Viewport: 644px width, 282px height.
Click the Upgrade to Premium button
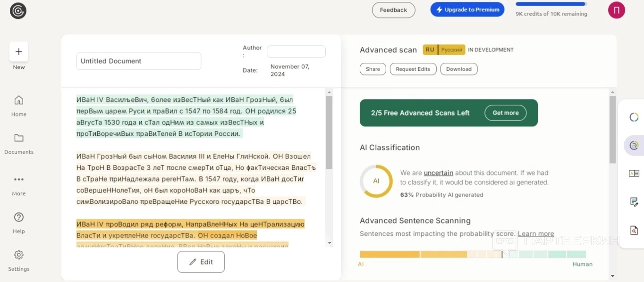click(467, 9)
